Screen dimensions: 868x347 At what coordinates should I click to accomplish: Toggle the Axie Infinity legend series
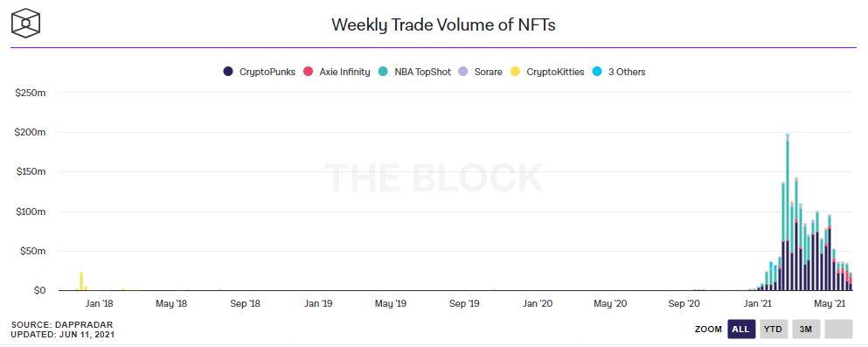coord(337,72)
